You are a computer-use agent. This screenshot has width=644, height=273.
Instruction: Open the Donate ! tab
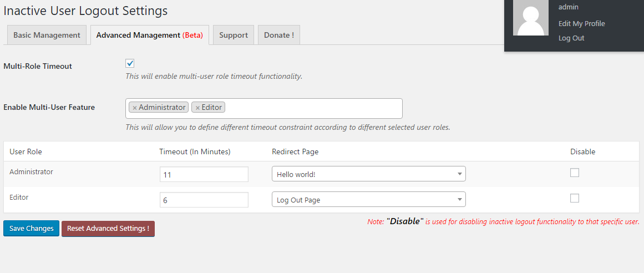pyautogui.click(x=278, y=35)
